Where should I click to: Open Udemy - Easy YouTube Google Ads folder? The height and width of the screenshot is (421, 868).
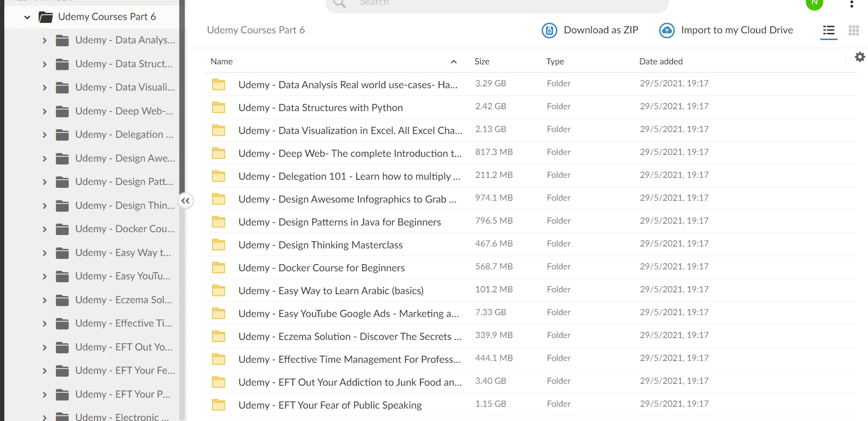[348, 314]
